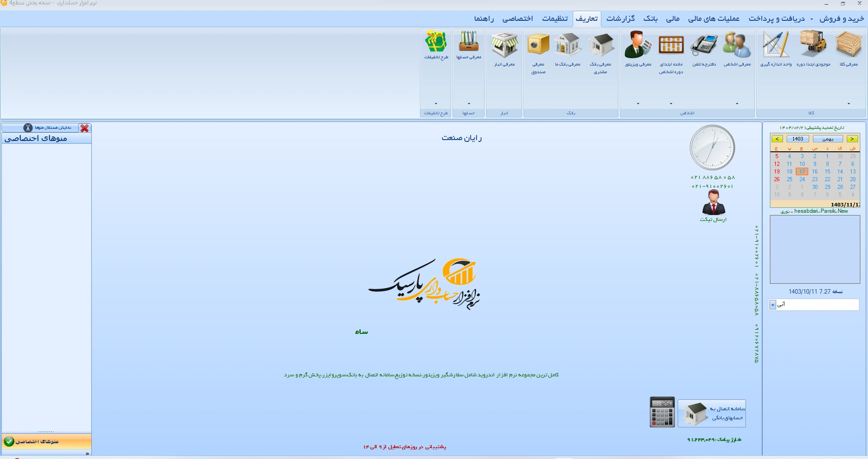
Task: Click the رایان صنعت company title
Action: tap(462, 138)
